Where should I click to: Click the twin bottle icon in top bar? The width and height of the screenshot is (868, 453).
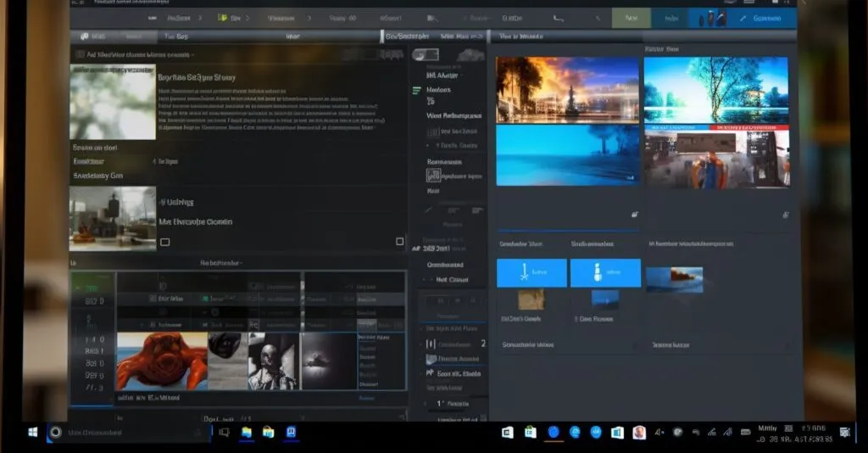point(711,19)
